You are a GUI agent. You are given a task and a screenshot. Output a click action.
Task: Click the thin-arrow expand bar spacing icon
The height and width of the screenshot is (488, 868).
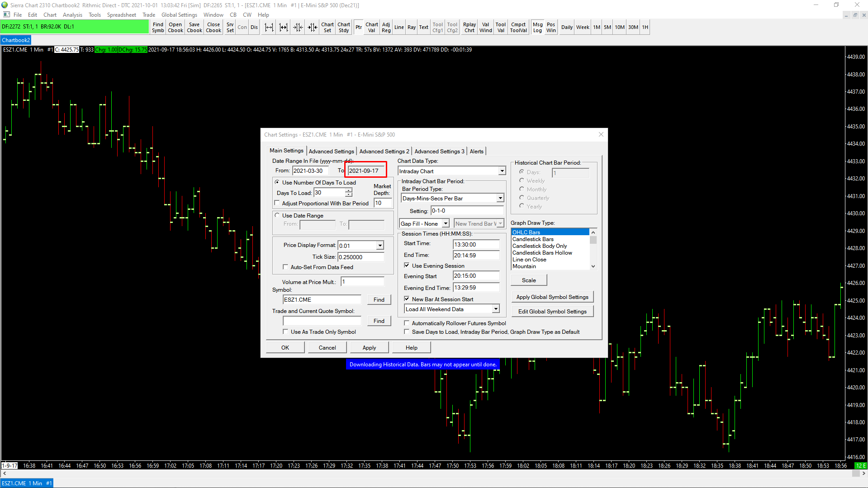(x=269, y=28)
